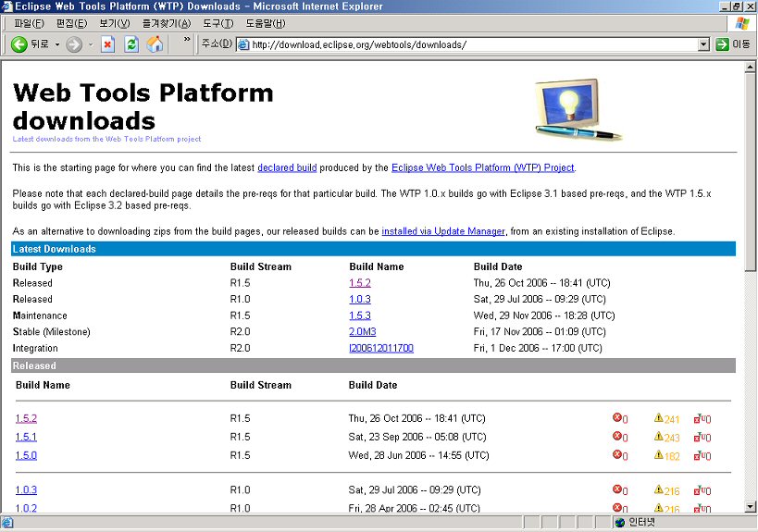
Task: Click the 'Web Tools Platform downloads' heading
Action: (143, 106)
